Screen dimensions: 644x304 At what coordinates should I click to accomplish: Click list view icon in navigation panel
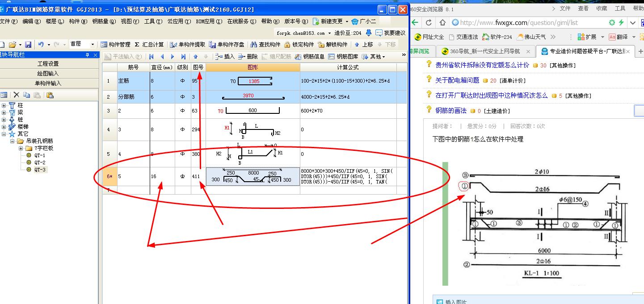coord(4,95)
